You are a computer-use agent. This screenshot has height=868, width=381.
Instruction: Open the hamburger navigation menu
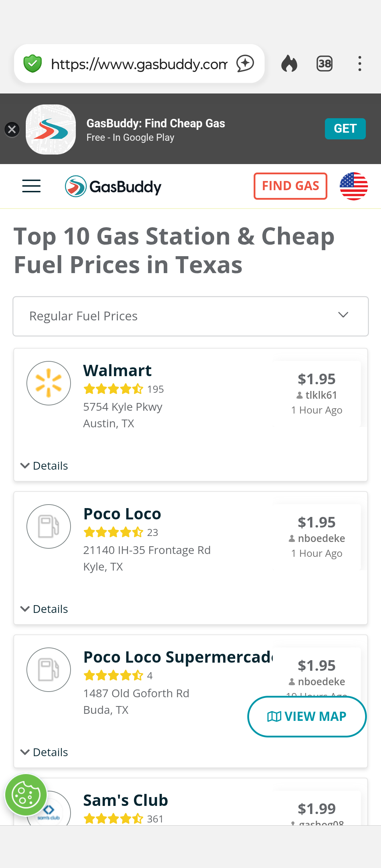coord(31,186)
